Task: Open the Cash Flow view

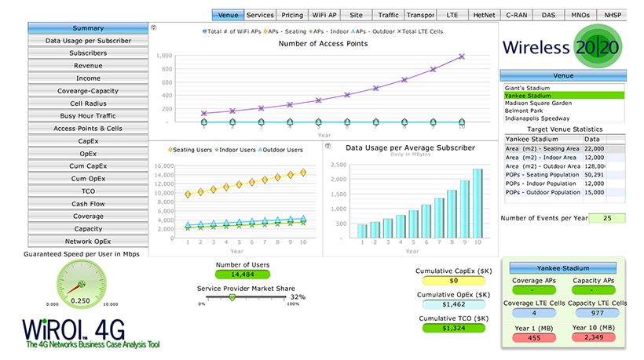Action: [88, 204]
